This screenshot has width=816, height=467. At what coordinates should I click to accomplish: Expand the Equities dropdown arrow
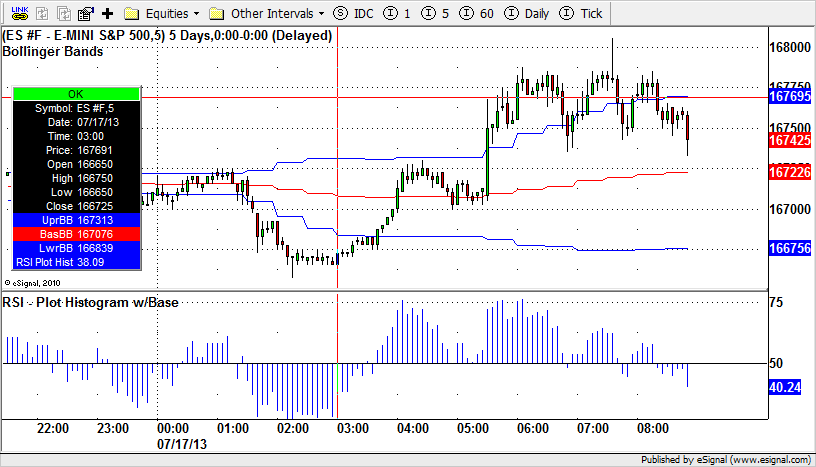pos(196,14)
